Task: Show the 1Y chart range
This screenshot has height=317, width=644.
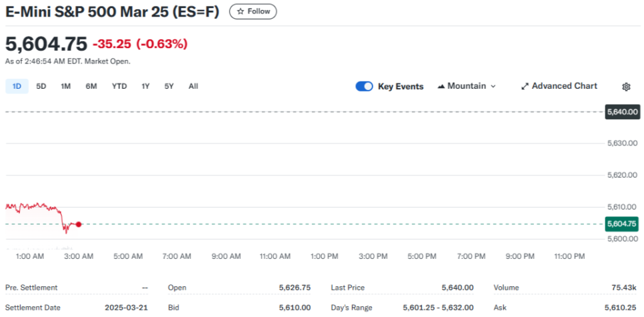Action: [x=145, y=86]
